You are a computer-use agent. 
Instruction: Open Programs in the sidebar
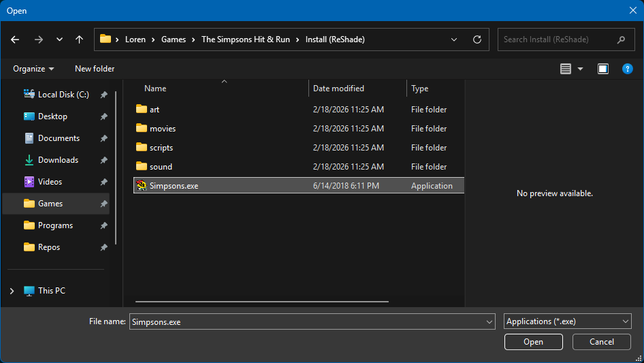[57, 225]
